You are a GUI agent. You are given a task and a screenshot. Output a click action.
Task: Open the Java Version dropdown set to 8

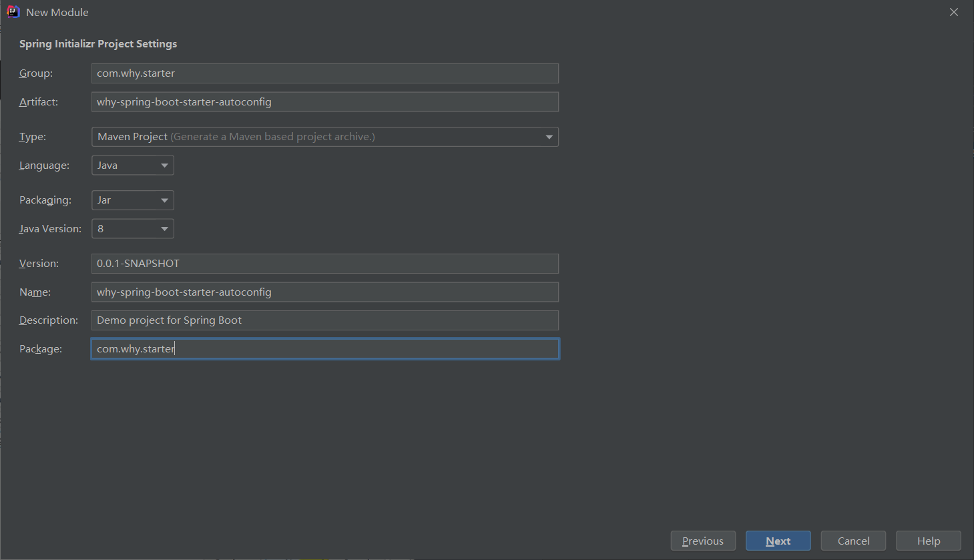pyautogui.click(x=133, y=229)
